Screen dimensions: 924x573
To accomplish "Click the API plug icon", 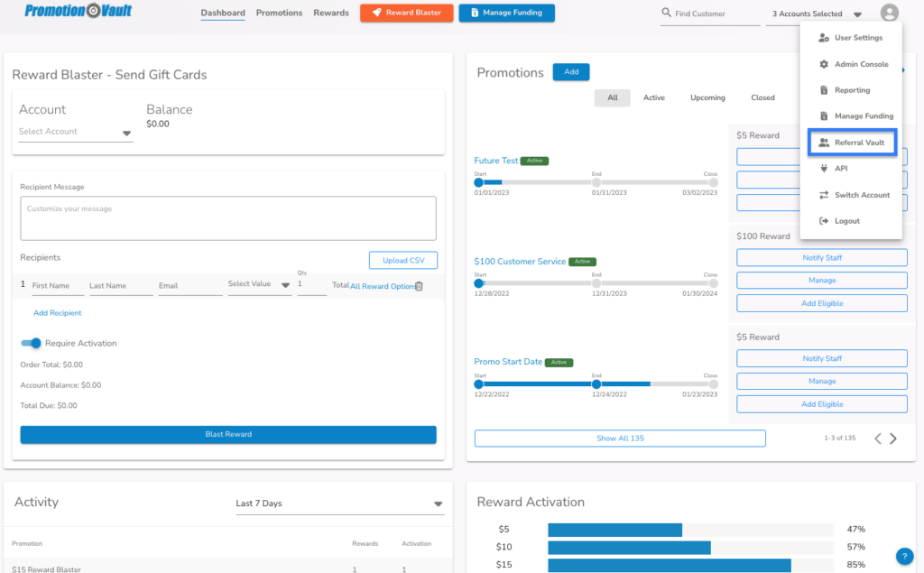I will pyautogui.click(x=824, y=169).
